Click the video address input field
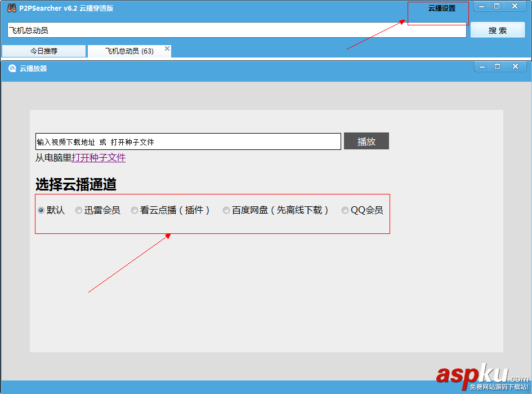The image size is (532, 394). [188, 141]
